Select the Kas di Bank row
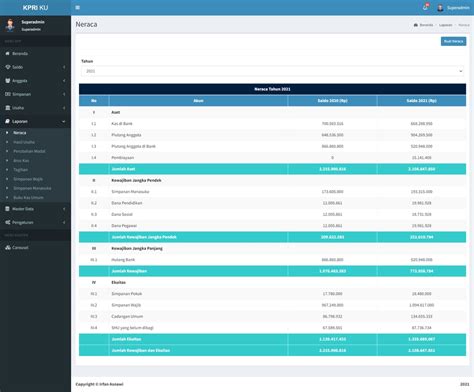Viewport: 474px width, 392px height. pos(272,124)
